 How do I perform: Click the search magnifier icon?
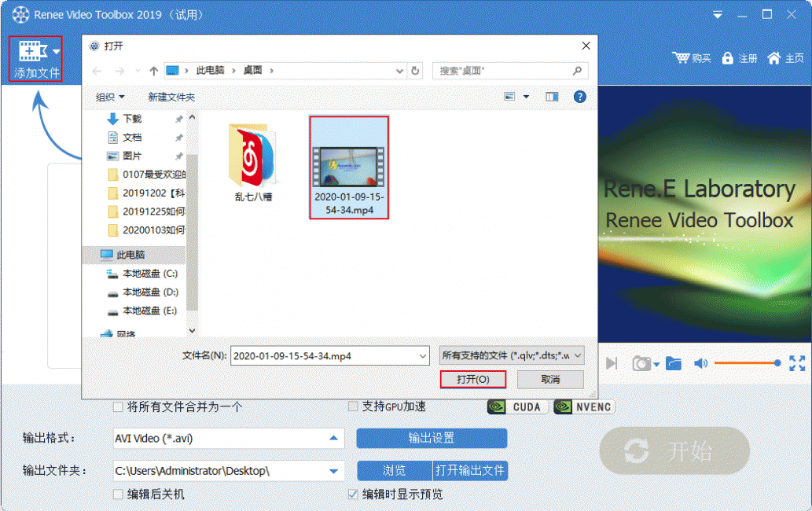pyautogui.click(x=578, y=71)
